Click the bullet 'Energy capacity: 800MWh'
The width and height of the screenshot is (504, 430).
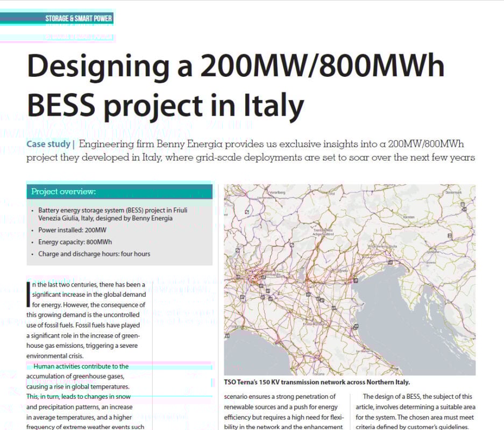click(x=75, y=242)
